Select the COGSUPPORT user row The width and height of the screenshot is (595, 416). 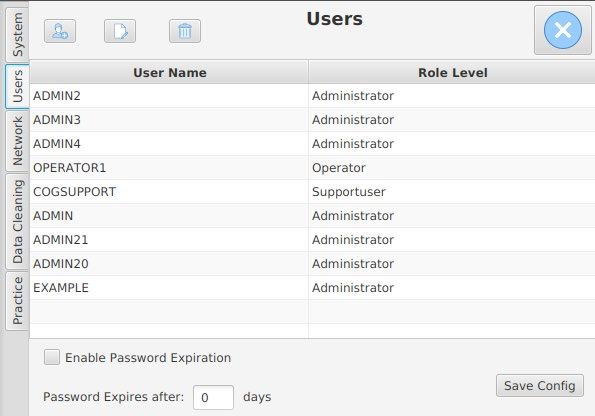tap(312, 192)
